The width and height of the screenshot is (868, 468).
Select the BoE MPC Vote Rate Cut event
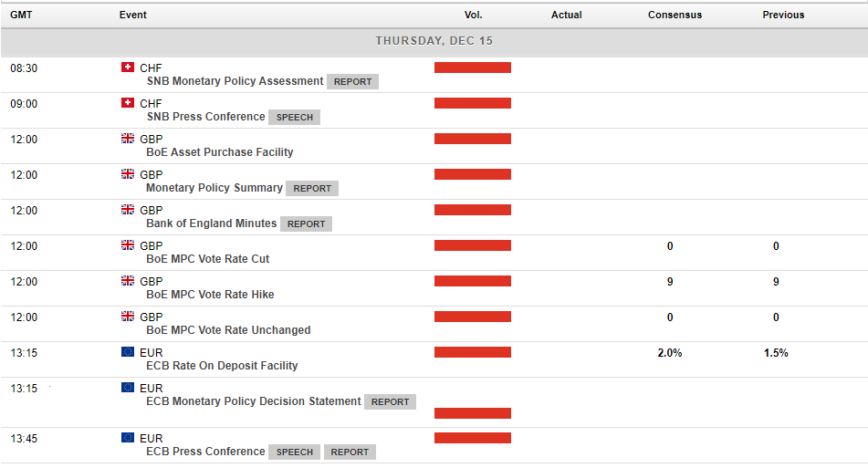point(207,259)
